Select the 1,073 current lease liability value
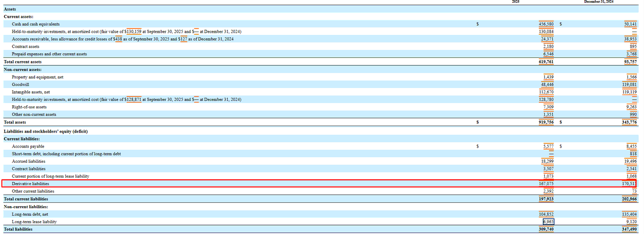Viewport: 644px width, 234px height. click(x=549, y=176)
